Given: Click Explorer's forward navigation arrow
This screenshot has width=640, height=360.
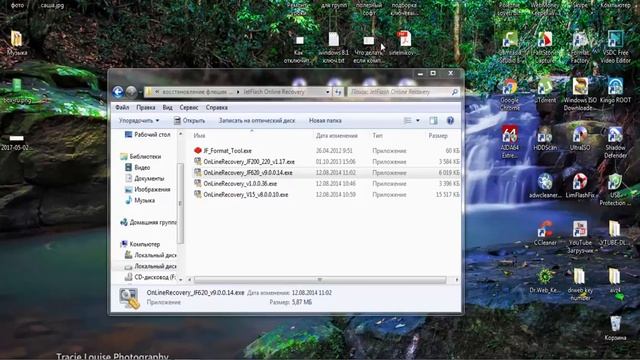Looking at the screenshot, I should 131,92.
